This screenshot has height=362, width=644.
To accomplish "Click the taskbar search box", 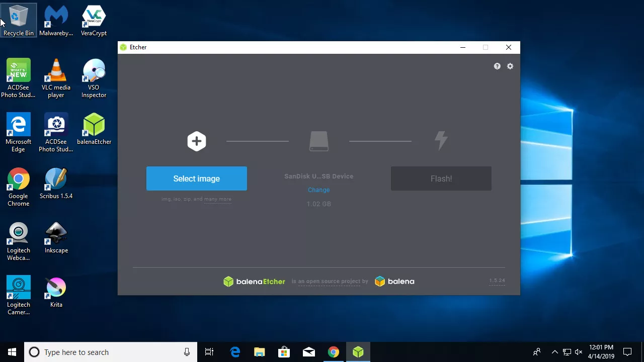I will click(x=111, y=352).
